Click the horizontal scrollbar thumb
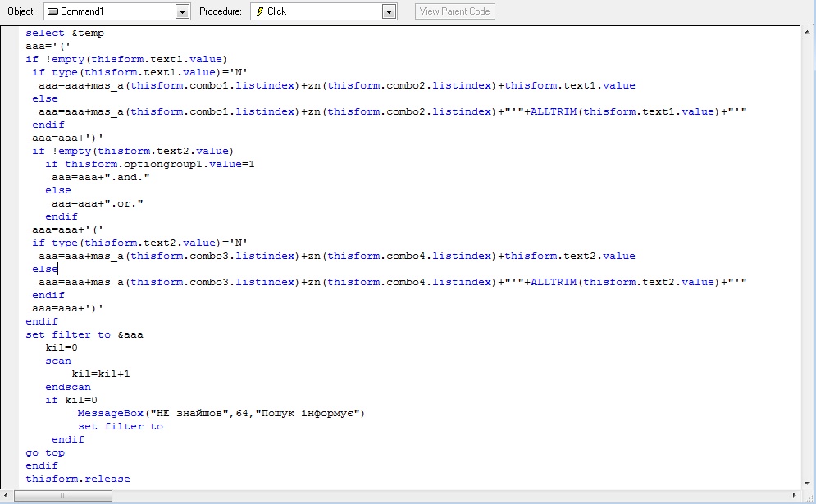 pyautogui.click(x=63, y=496)
